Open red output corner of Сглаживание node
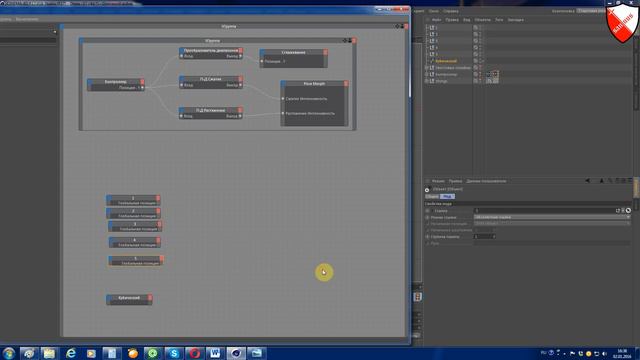This screenshot has height=360, width=640. (325, 52)
